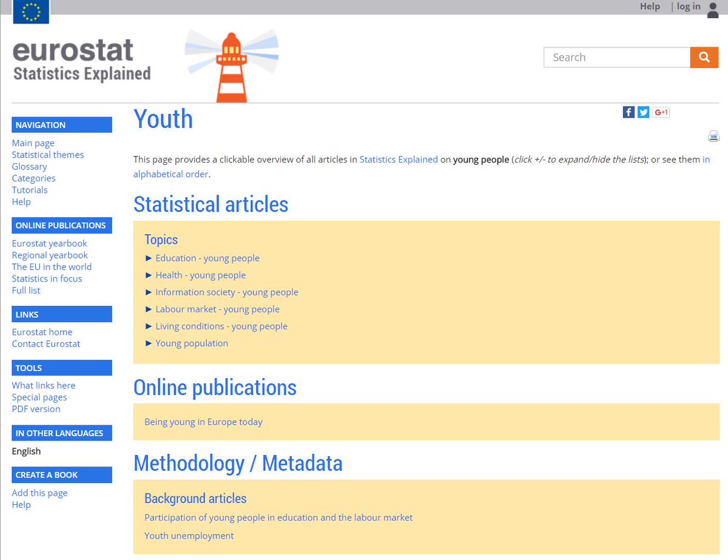Image resolution: width=728 pixels, height=560 pixels.
Task: Click the Statistical articles heading
Action: (211, 204)
